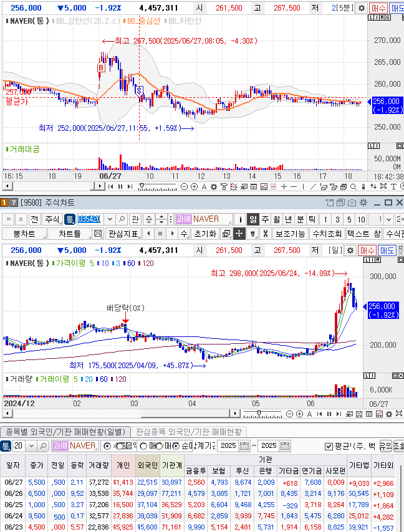Open the 보조기능 menu
Viewport: 404px width, 532px height.
tap(291, 234)
